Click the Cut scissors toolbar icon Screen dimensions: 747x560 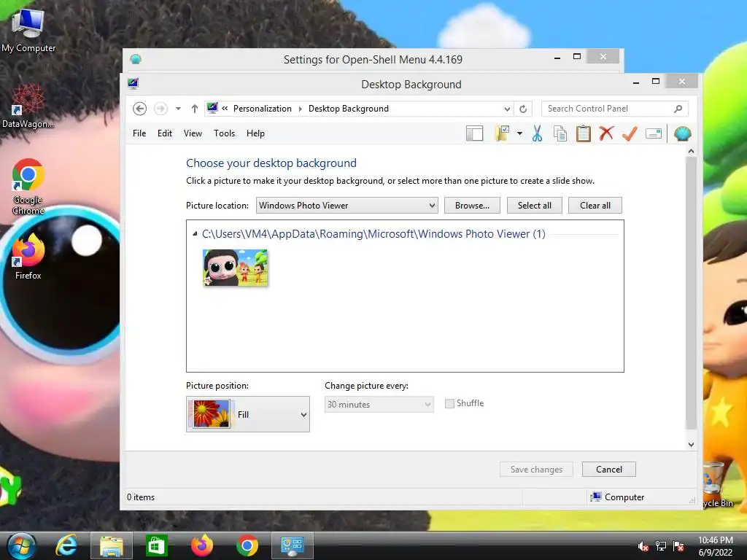[538, 134]
